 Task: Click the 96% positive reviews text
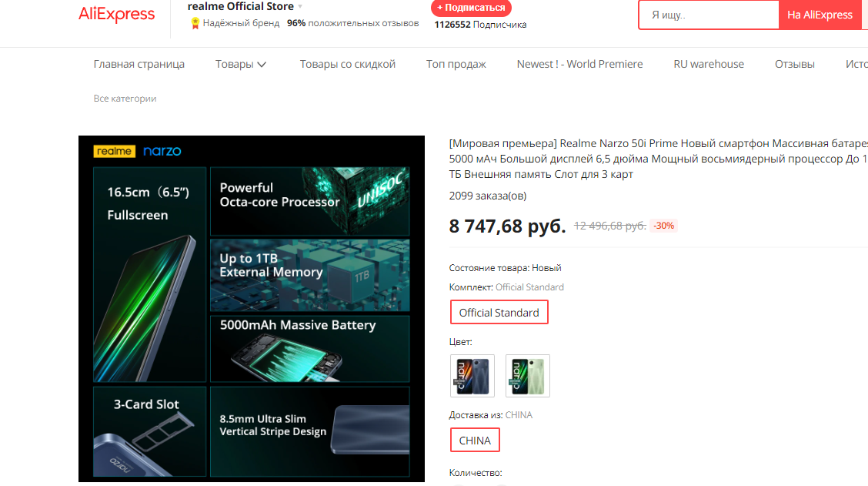(x=352, y=23)
